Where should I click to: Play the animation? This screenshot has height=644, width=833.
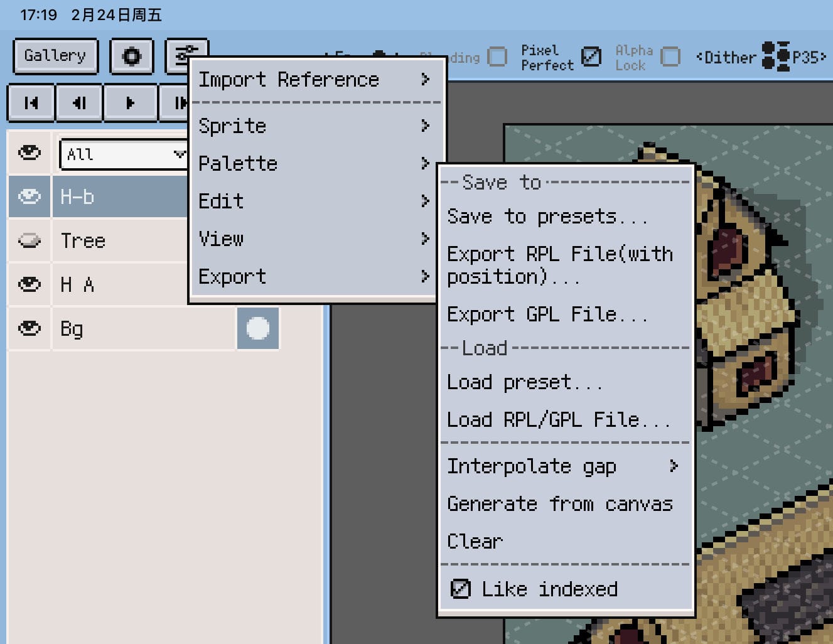130,103
